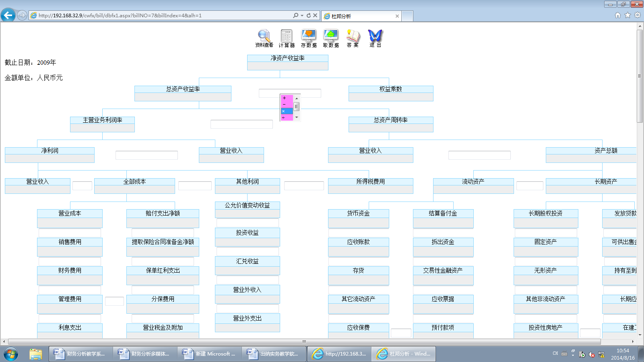Screen dimensions: 644x362
Task: Switch to 财务分析教学系 Word taskbar item
Action: click(80, 354)
